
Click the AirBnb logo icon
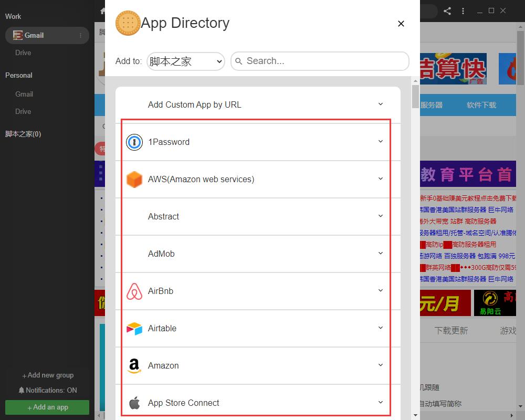coord(134,291)
